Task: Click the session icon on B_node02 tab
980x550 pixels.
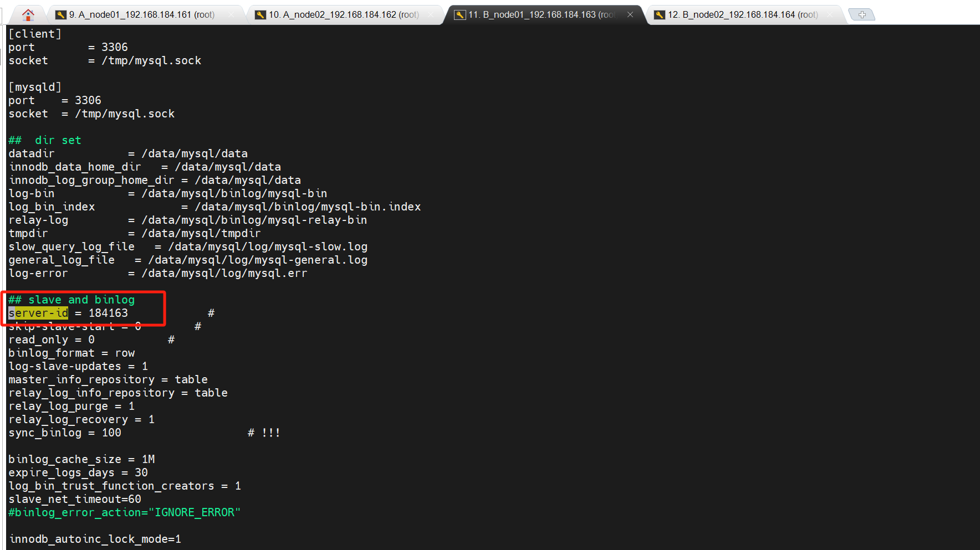Action: (x=660, y=15)
